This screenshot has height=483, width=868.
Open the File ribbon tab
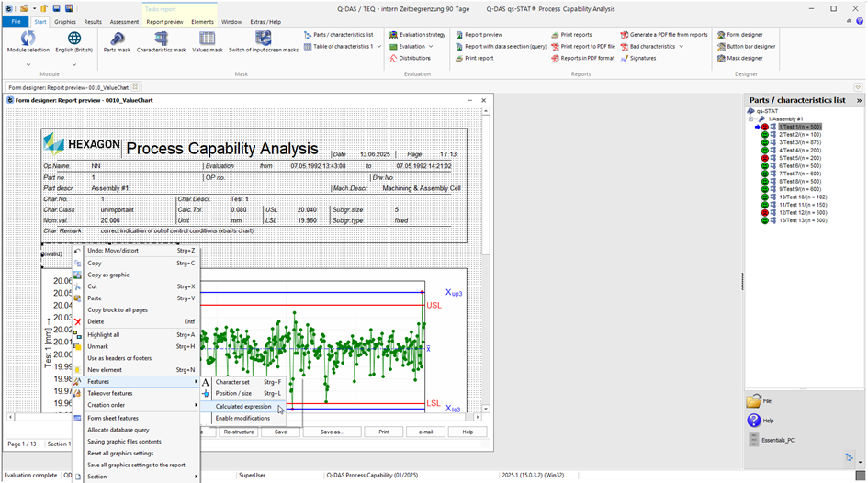click(16, 21)
